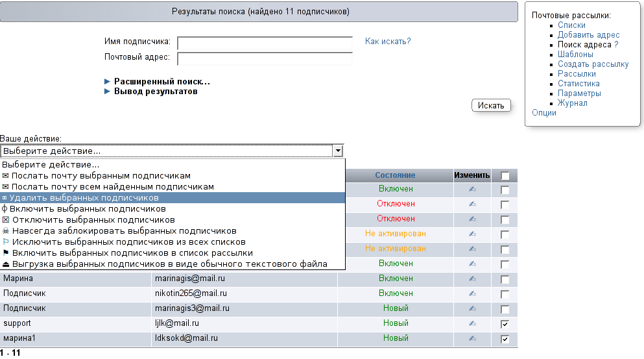644x359 pixels.
Task: Click the '?' help link beside 'Поиск адреса'
Action: tap(616, 44)
